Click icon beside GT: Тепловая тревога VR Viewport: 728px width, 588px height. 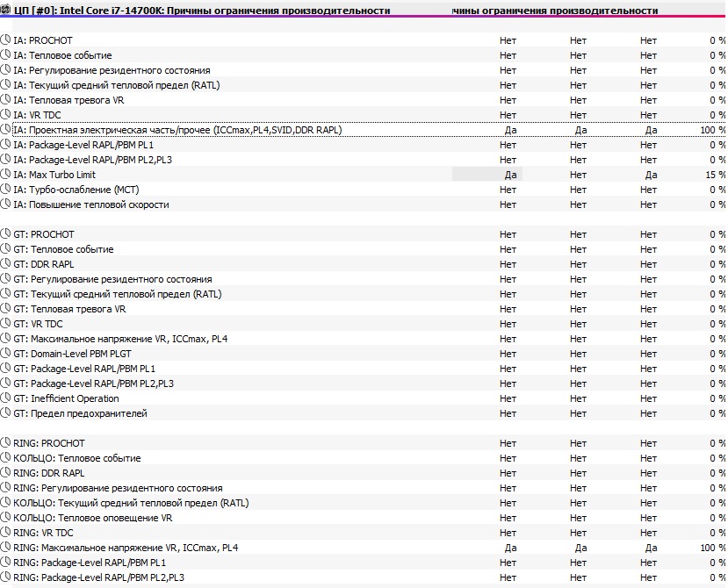pyautogui.click(x=5, y=308)
